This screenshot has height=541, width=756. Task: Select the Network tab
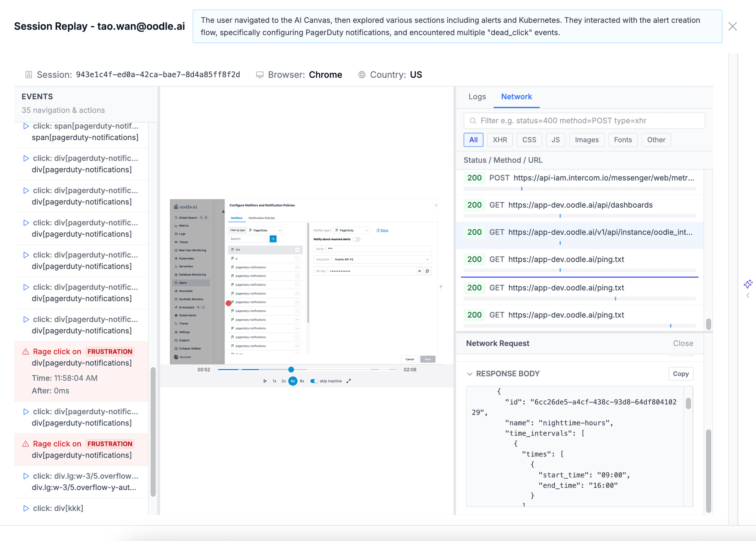(x=516, y=97)
